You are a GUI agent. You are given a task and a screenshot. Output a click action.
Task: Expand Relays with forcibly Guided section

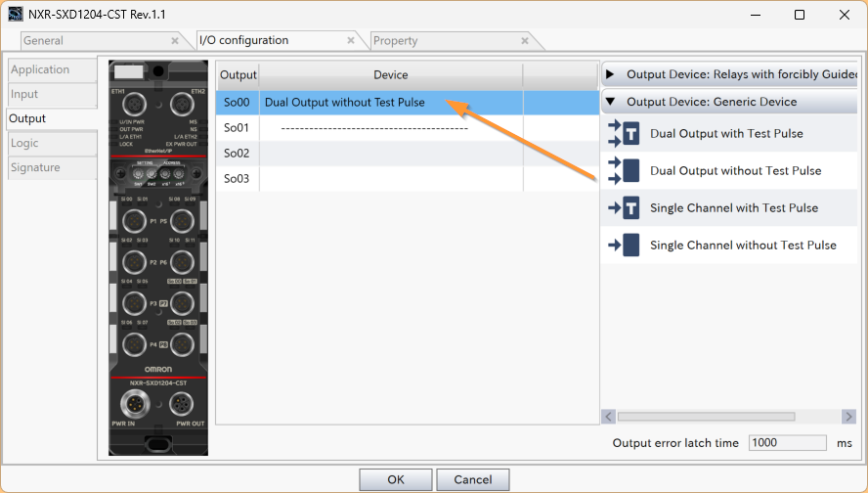click(x=610, y=74)
